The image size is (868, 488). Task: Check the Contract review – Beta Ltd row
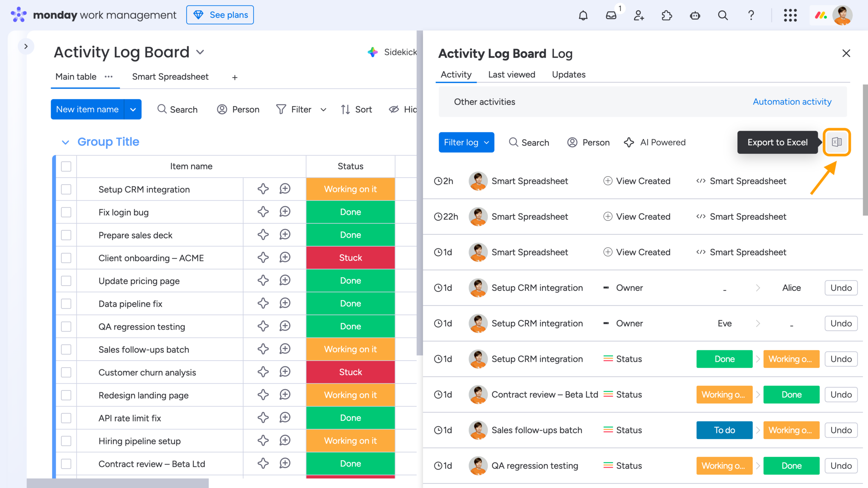(66, 464)
